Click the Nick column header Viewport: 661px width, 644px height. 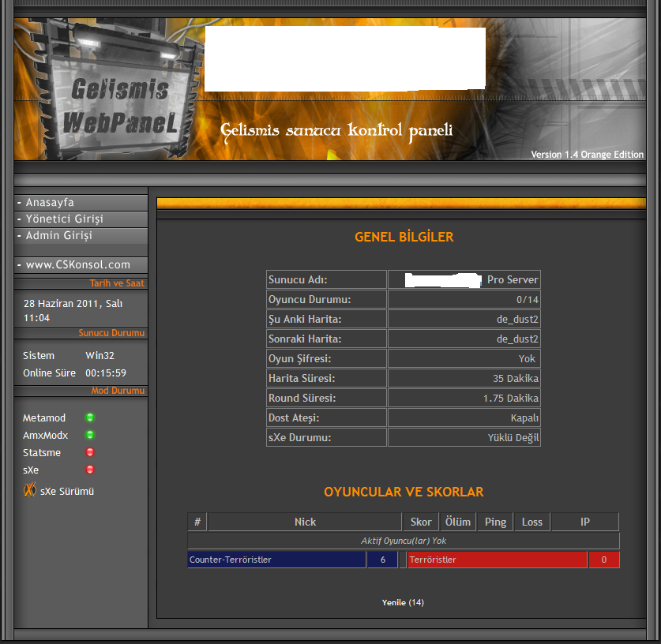click(x=305, y=522)
